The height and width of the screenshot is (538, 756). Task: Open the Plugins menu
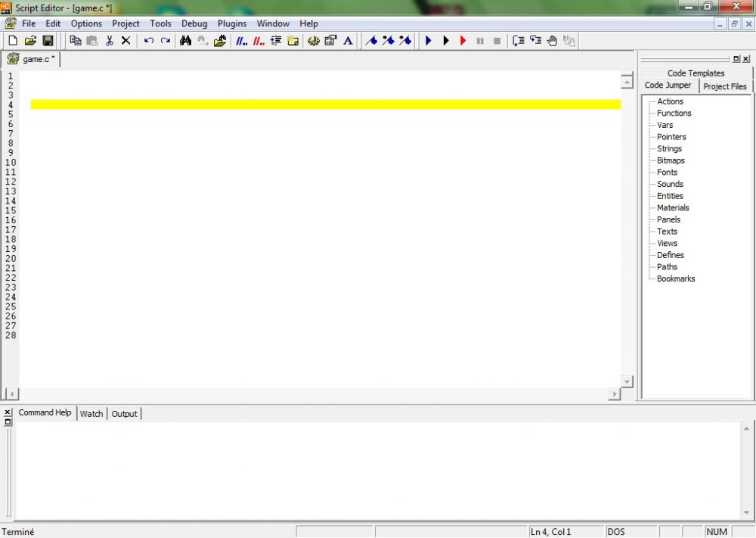tap(232, 23)
